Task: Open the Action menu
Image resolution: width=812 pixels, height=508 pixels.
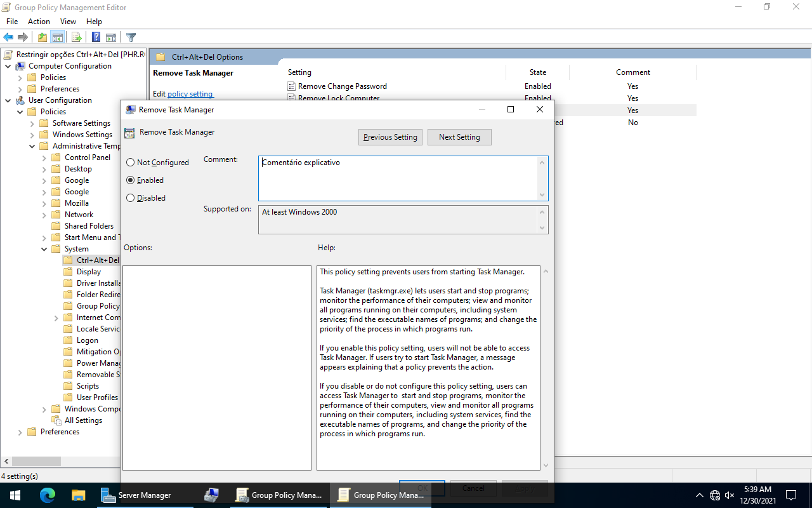Action: pyautogui.click(x=39, y=21)
